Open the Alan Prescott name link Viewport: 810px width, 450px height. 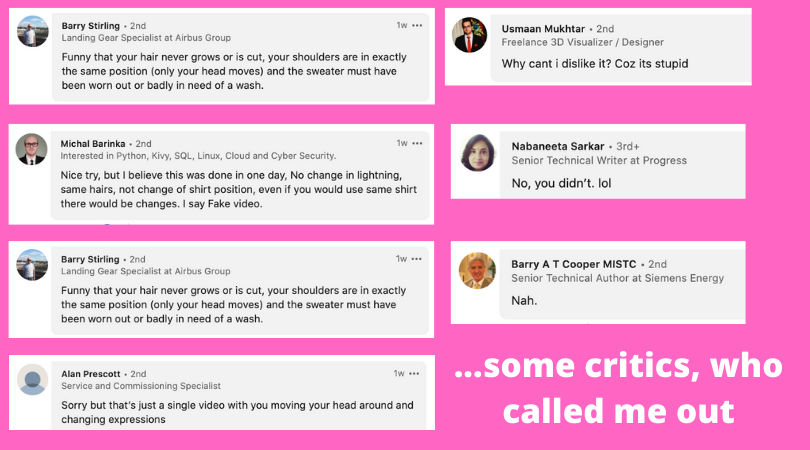[91, 374]
